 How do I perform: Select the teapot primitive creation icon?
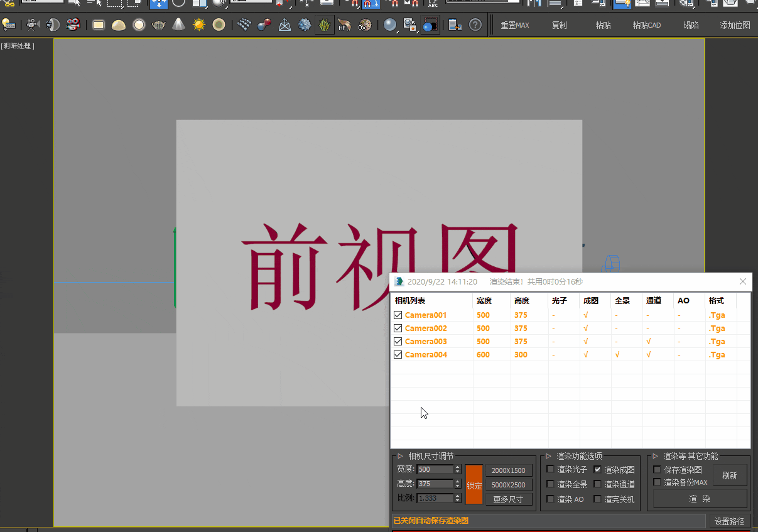(158, 24)
